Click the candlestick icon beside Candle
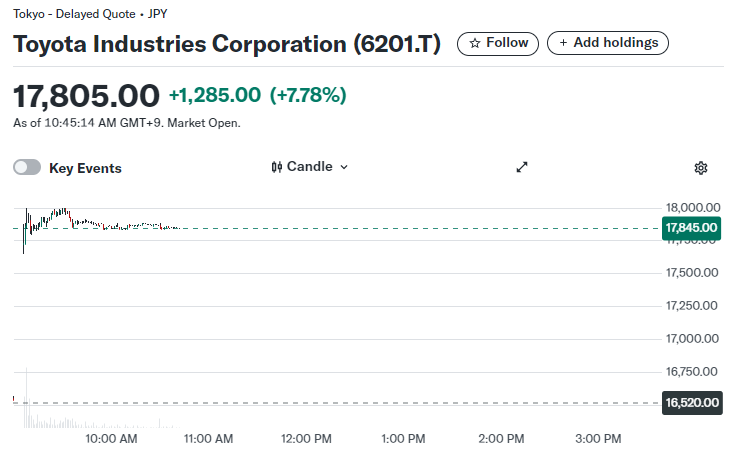This screenshot has height=457, width=729. tap(277, 167)
